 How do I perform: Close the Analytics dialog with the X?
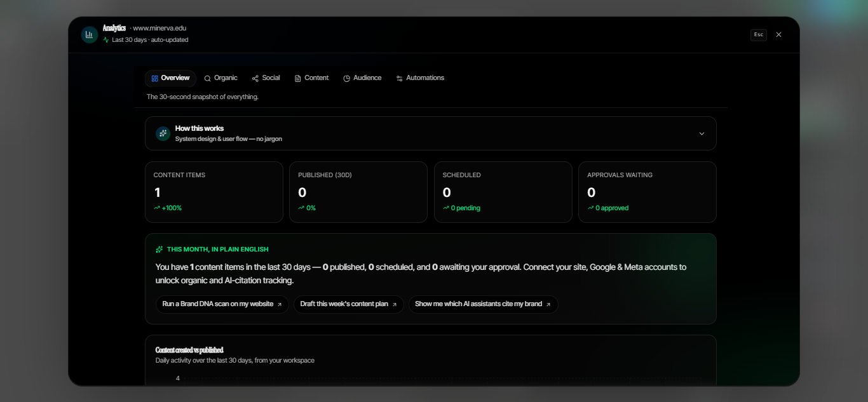(x=778, y=35)
